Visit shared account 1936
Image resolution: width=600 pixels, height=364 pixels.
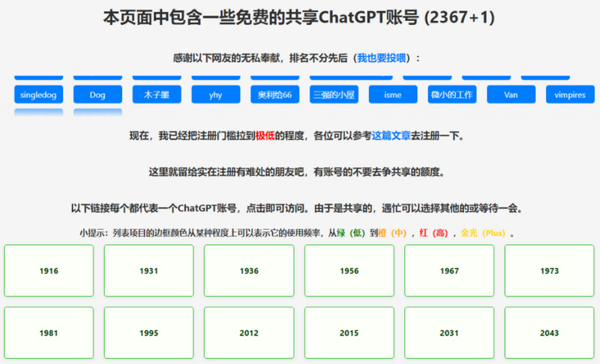pos(249,270)
